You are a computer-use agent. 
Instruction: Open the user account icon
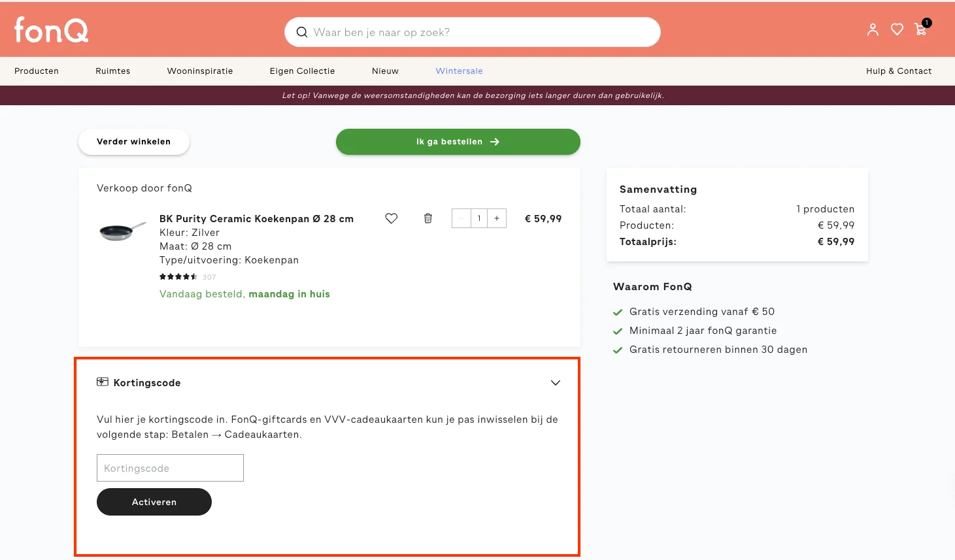[x=873, y=29]
